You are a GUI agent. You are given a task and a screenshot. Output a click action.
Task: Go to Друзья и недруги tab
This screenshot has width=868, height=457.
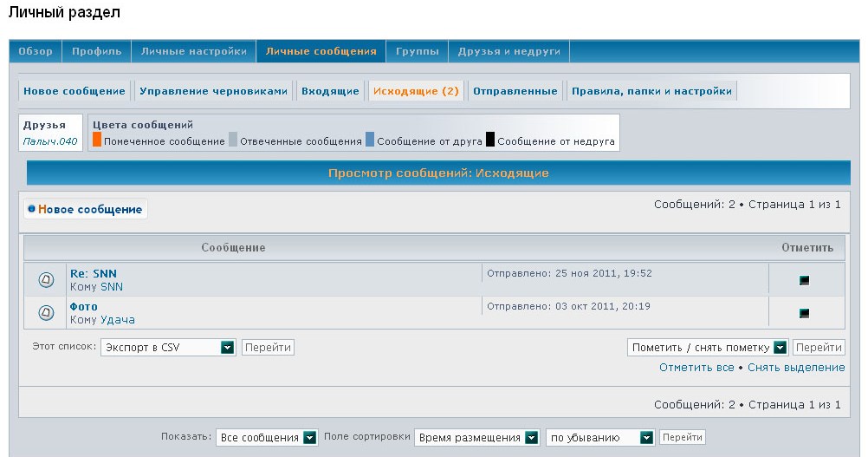tap(508, 51)
